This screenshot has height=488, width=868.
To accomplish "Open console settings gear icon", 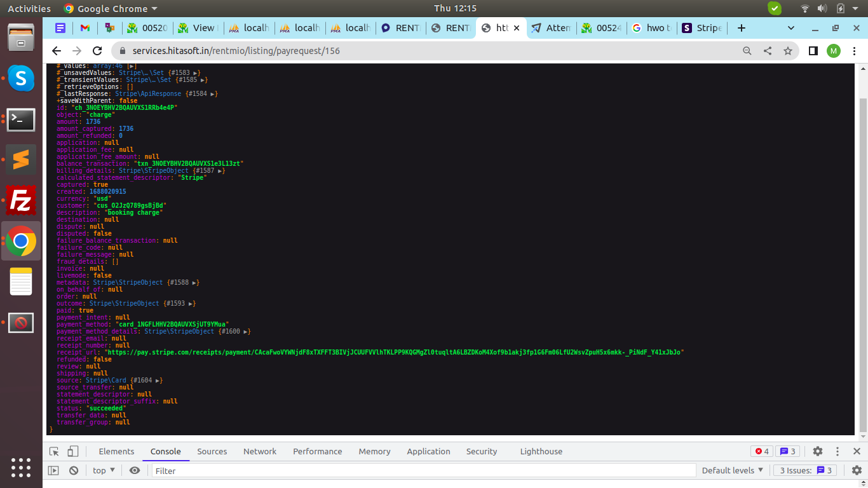I will point(857,470).
